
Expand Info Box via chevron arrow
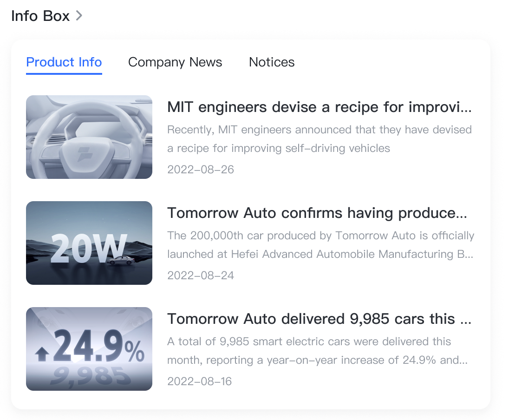point(79,16)
